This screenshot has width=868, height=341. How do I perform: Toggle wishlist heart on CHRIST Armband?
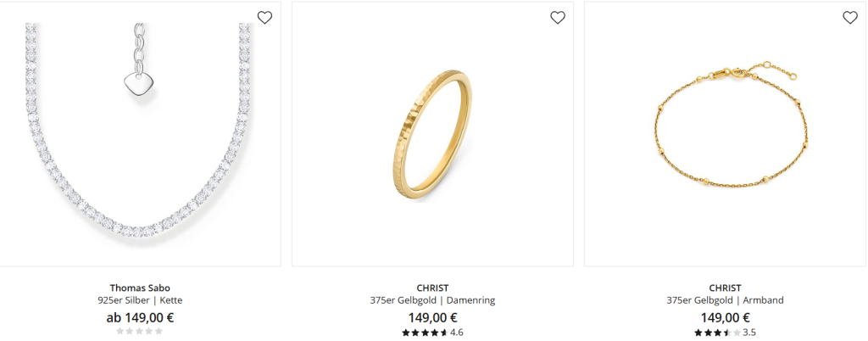(849, 18)
